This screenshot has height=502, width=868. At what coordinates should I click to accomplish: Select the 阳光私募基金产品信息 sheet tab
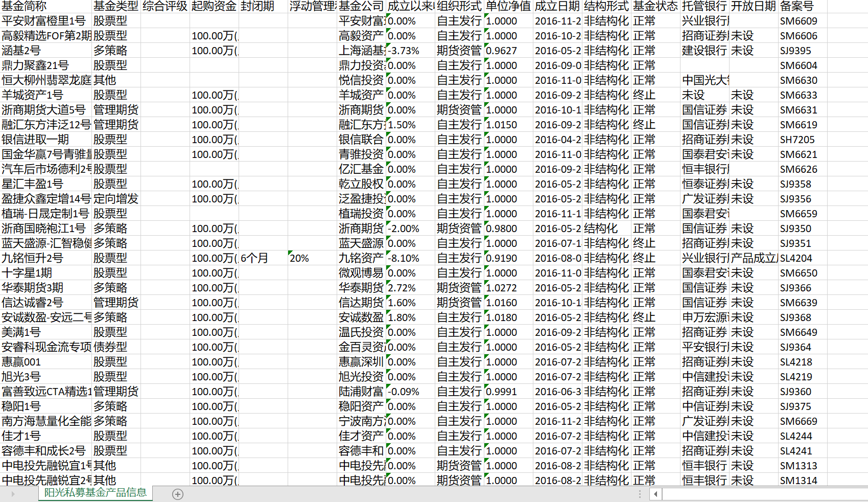pyautogui.click(x=96, y=493)
